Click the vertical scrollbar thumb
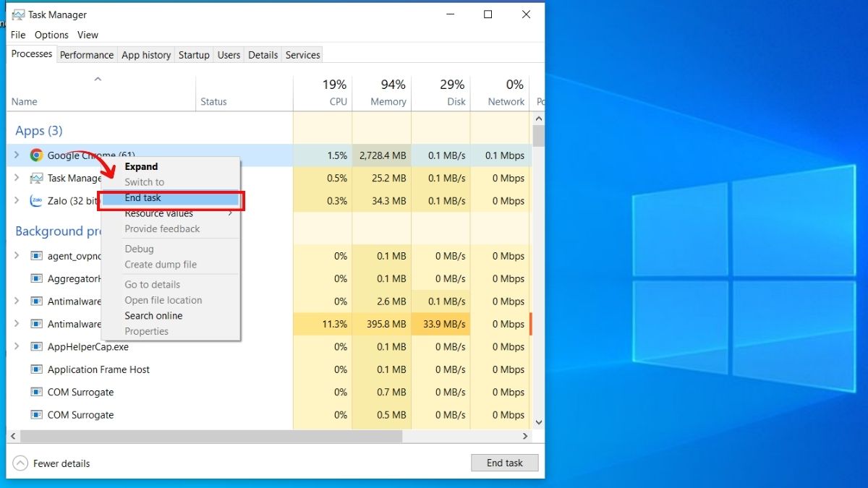868x488 pixels. pos(538,136)
